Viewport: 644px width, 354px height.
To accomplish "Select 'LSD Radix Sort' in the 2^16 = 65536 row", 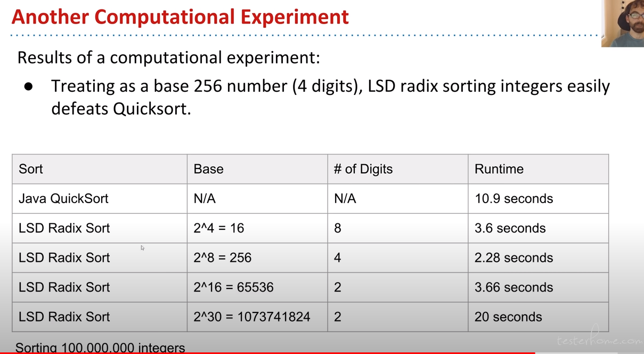I will click(100, 287).
